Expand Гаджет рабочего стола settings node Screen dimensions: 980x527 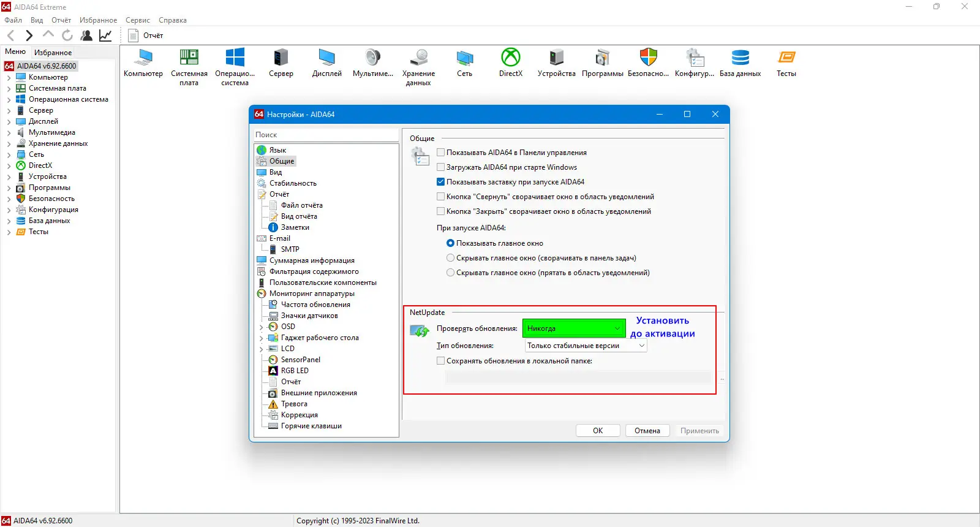click(262, 338)
